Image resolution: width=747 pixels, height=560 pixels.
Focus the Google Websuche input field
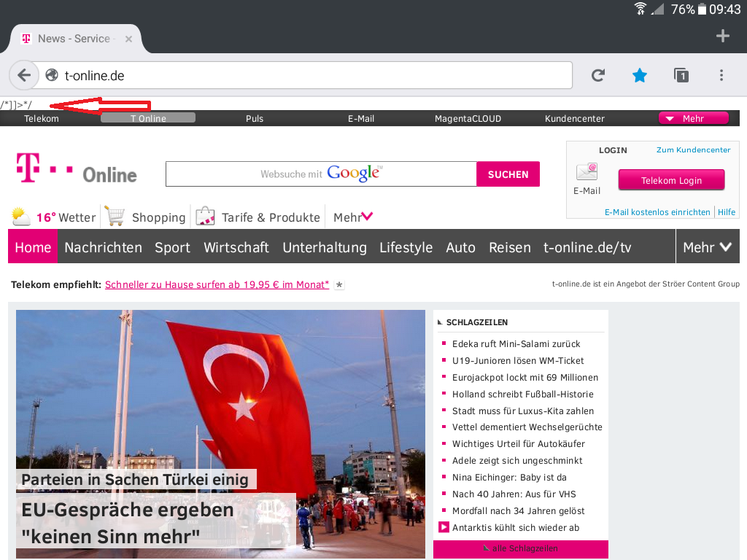[321, 174]
